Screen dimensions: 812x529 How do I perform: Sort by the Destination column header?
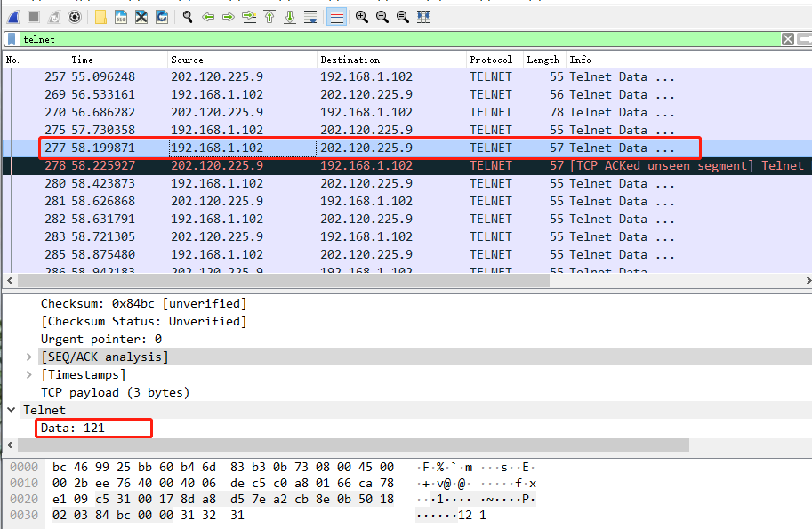coord(391,60)
